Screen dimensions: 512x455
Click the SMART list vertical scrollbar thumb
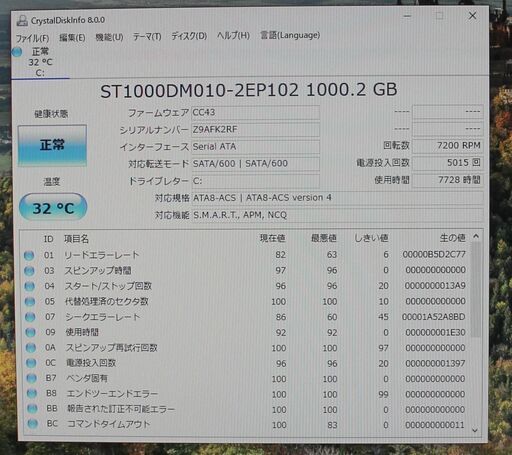tap(476, 290)
